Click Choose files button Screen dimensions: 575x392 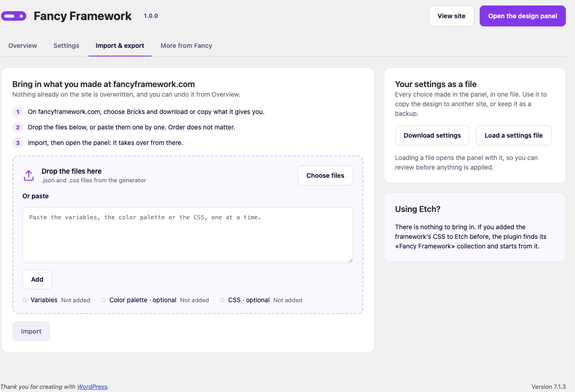pyautogui.click(x=325, y=175)
